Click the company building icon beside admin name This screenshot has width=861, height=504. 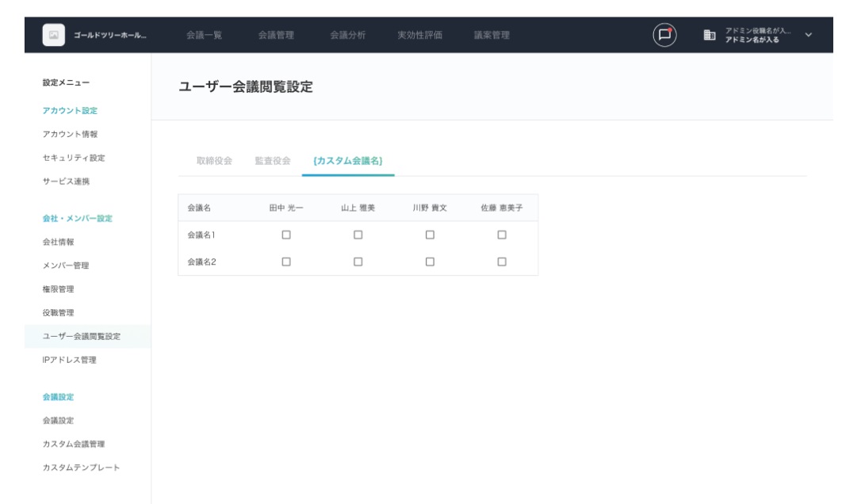[x=708, y=35]
